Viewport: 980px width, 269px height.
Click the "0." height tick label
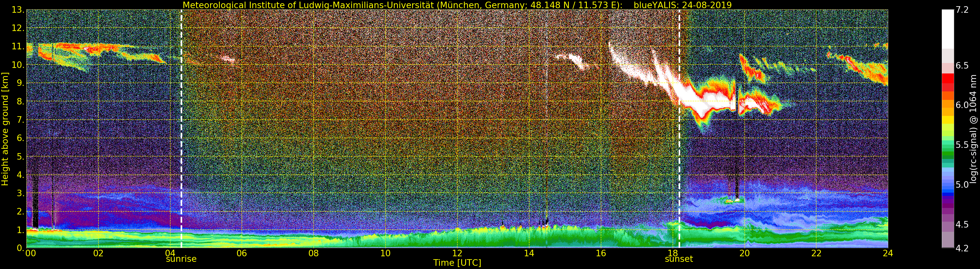(x=20, y=248)
